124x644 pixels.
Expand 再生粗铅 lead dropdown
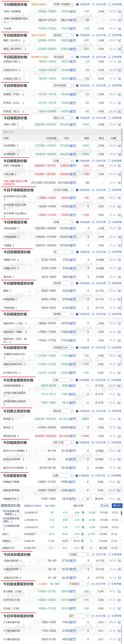pos(63,57)
